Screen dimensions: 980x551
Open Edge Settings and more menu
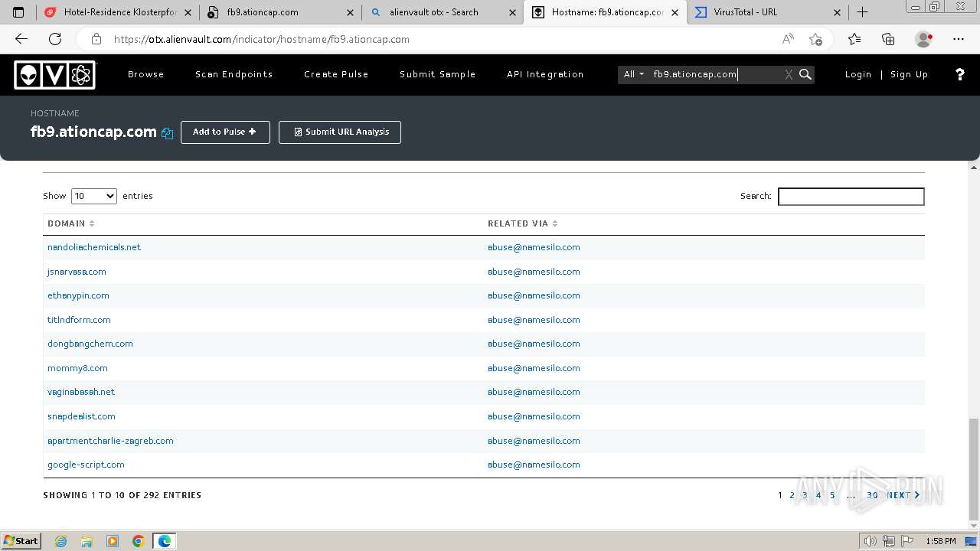[x=959, y=39]
